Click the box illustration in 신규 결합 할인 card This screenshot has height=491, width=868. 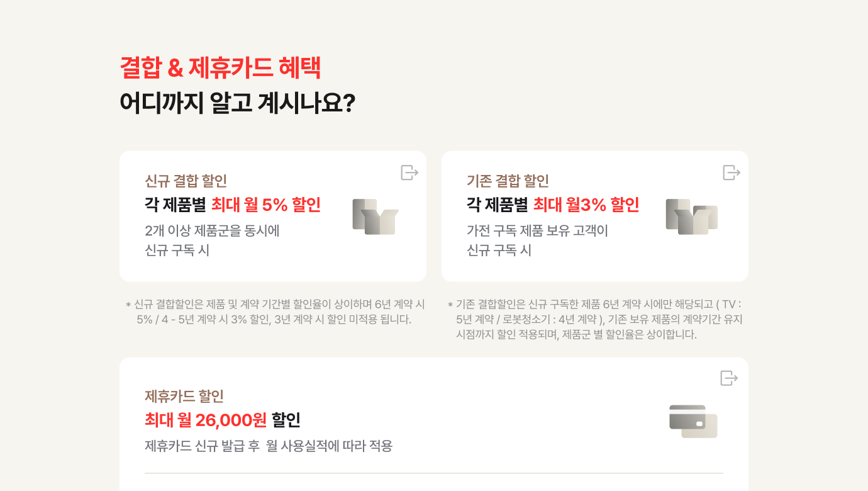(x=376, y=217)
